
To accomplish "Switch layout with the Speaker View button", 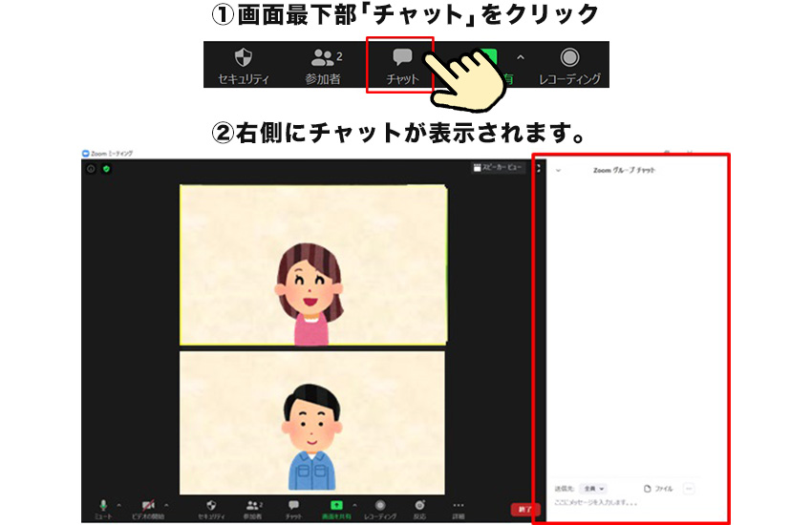I will tap(499, 167).
